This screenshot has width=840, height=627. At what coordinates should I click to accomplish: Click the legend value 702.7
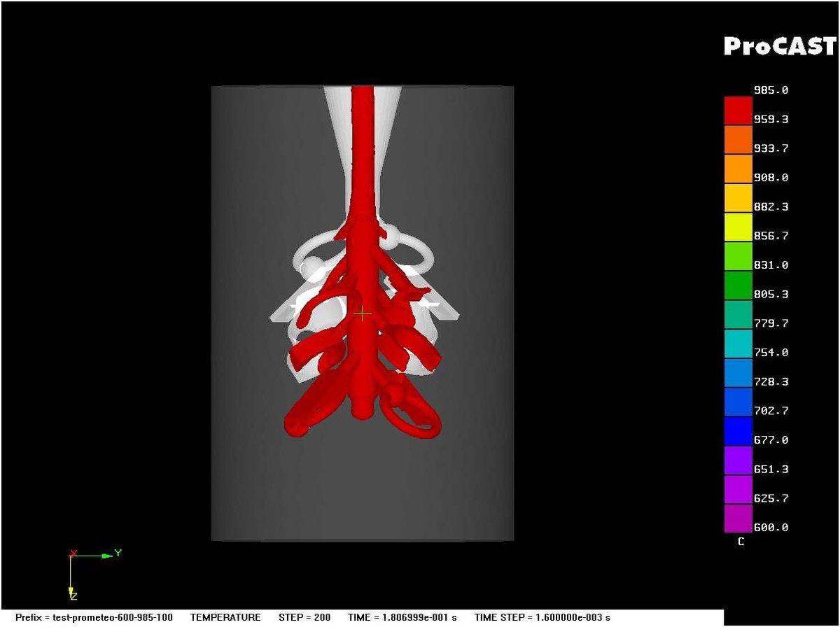pyautogui.click(x=771, y=411)
